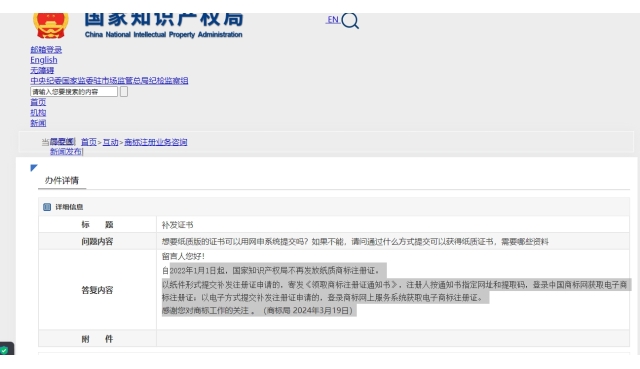
Task: Open the 无障碍 accessibility link
Action: pos(42,70)
